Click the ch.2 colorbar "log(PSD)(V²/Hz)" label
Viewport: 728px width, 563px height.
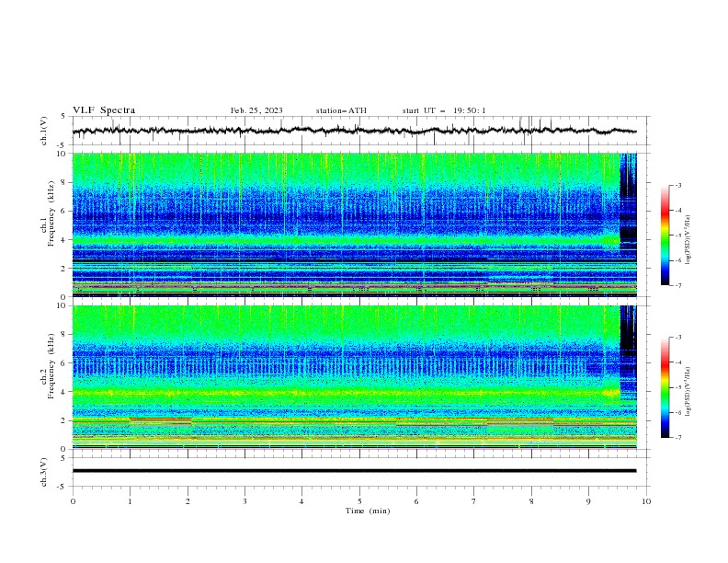click(x=688, y=392)
